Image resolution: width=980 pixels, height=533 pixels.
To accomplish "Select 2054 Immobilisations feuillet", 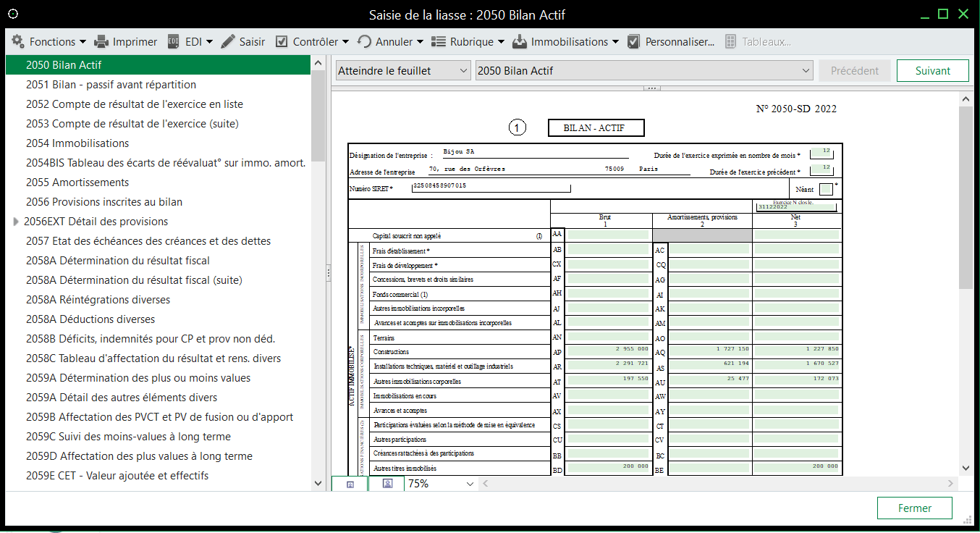I will pos(159,143).
